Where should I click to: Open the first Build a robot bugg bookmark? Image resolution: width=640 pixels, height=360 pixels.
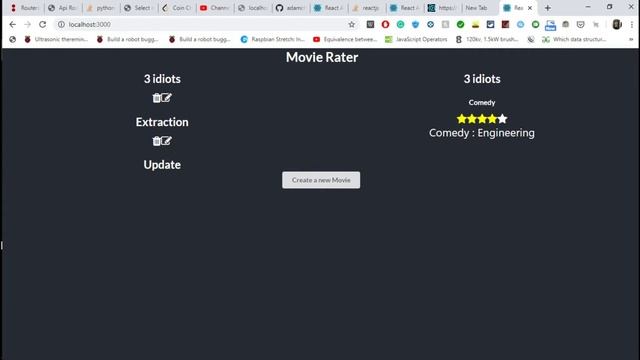coord(127,39)
